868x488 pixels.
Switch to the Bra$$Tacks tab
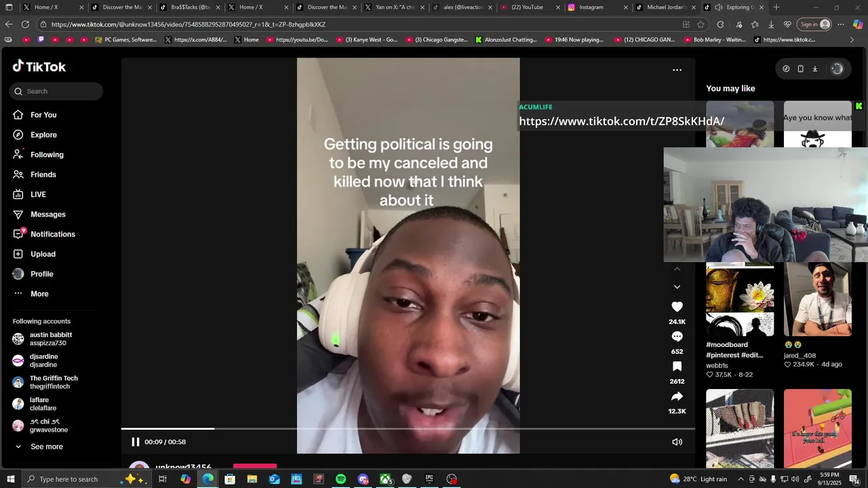click(x=189, y=7)
